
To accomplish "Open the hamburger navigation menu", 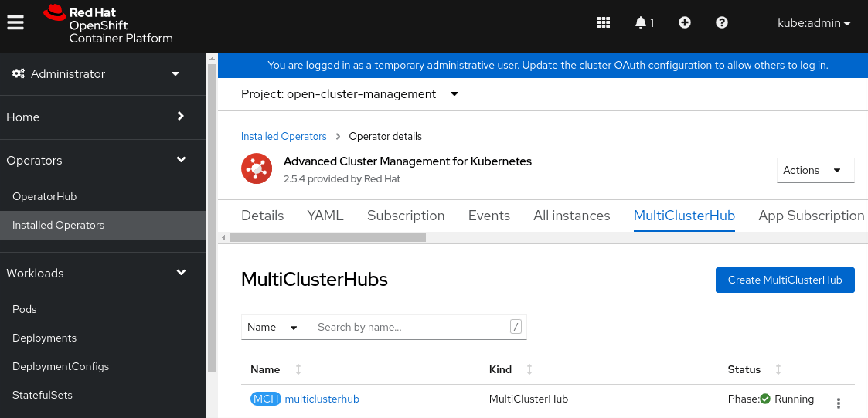I will click(15, 22).
